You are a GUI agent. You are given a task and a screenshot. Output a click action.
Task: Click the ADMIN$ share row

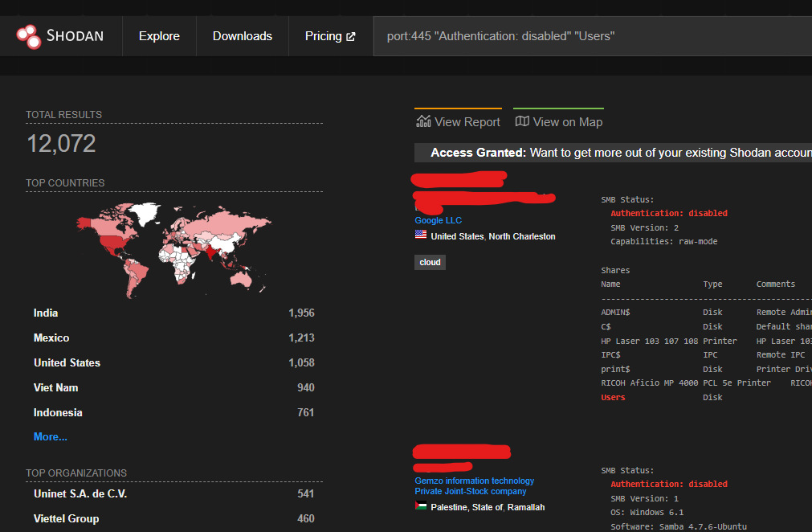706,313
